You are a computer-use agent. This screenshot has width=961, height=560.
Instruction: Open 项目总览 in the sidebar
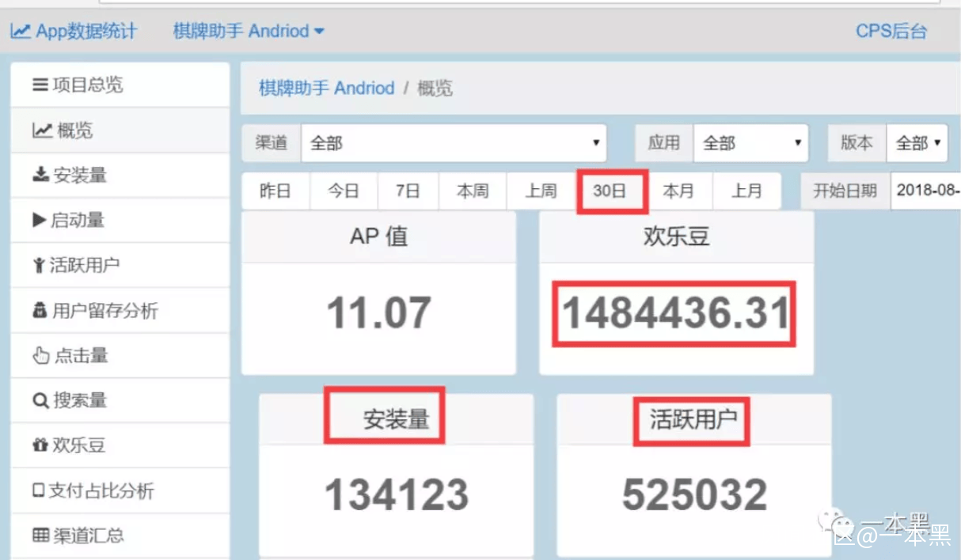pos(120,85)
